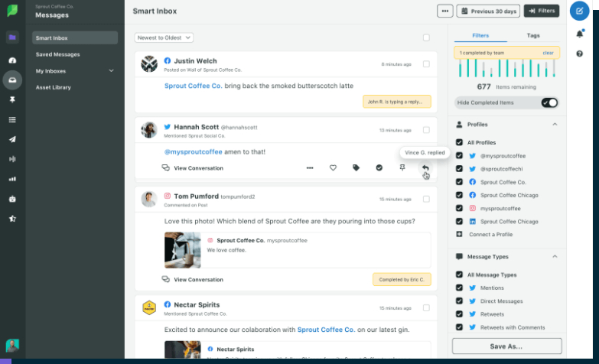
Task: Click the Connect a Profile plus icon
Action: coord(459,234)
